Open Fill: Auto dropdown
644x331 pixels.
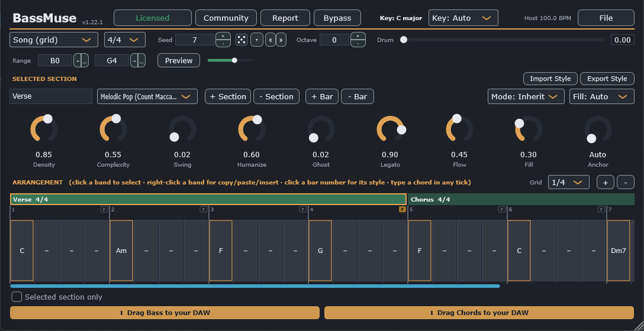(x=602, y=96)
